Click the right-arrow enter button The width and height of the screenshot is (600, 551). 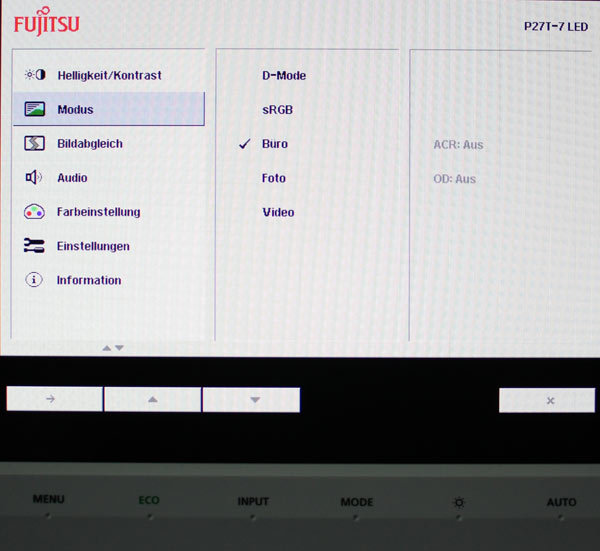coord(54,399)
